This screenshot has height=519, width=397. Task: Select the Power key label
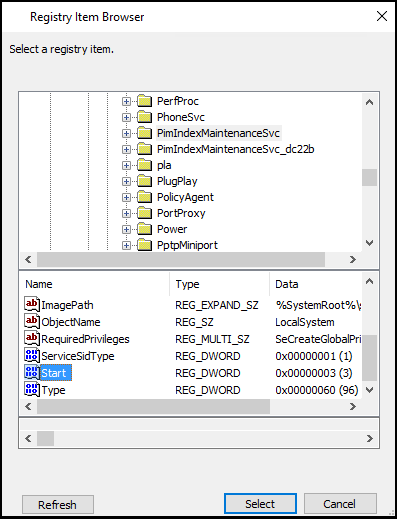[x=172, y=229]
